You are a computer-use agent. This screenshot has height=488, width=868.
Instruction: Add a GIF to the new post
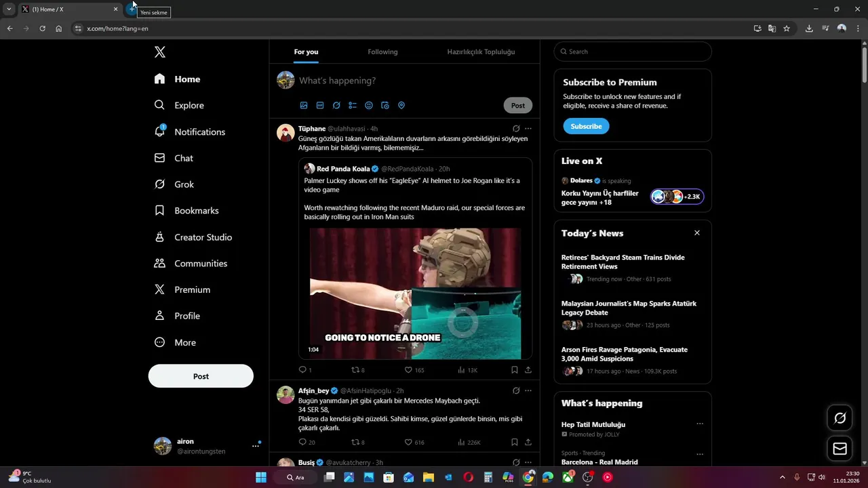[x=320, y=106]
